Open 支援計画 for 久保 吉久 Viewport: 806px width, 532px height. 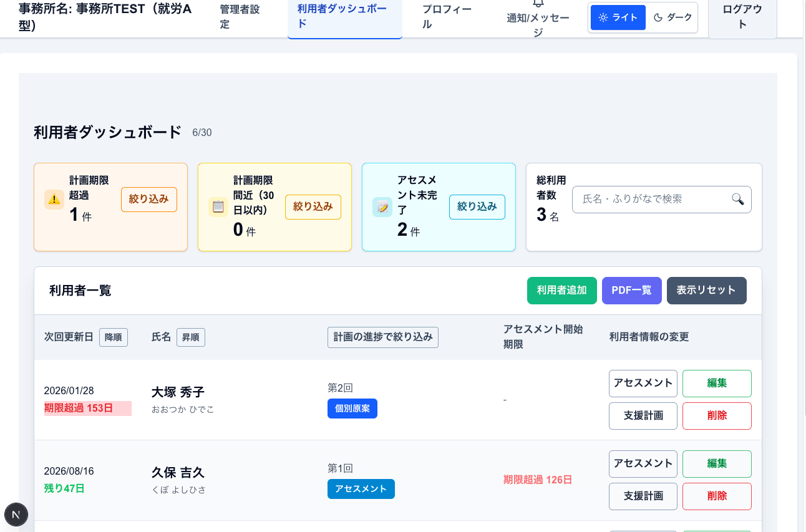643,496
